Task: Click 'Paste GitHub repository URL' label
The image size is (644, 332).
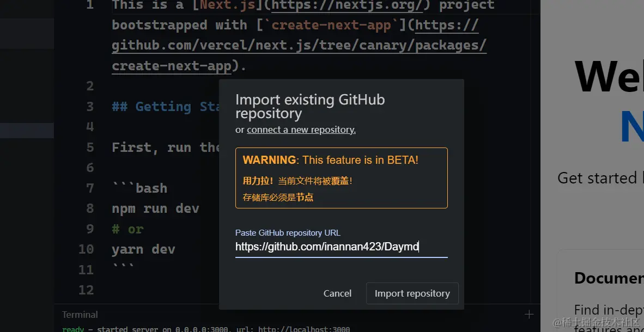Action: click(x=288, y=233)
